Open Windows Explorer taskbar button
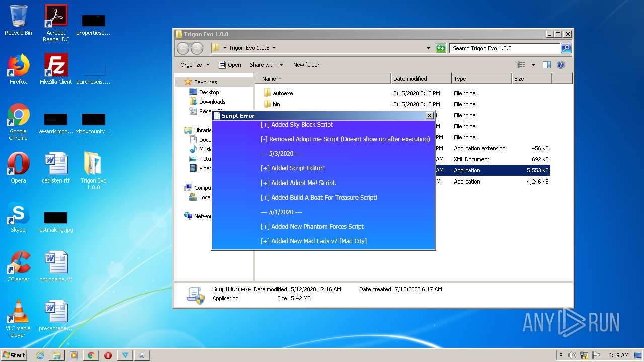The height and width of the screenshot is (362, 644). 57,355
